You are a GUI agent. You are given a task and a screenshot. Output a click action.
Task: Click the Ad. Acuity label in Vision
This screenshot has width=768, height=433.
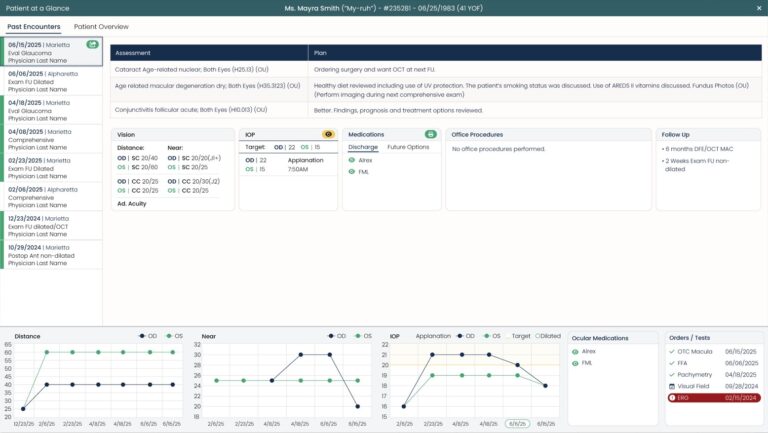pos(133,203)
